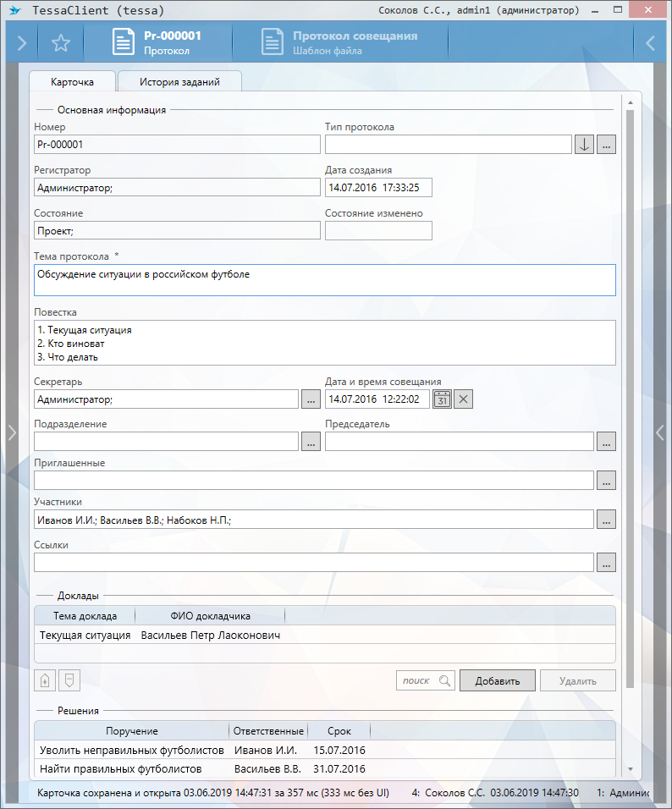The height and width of the screenshot is (809, 672).
Task: Click the favorites star icon
Action: click(x=61, y=43)
